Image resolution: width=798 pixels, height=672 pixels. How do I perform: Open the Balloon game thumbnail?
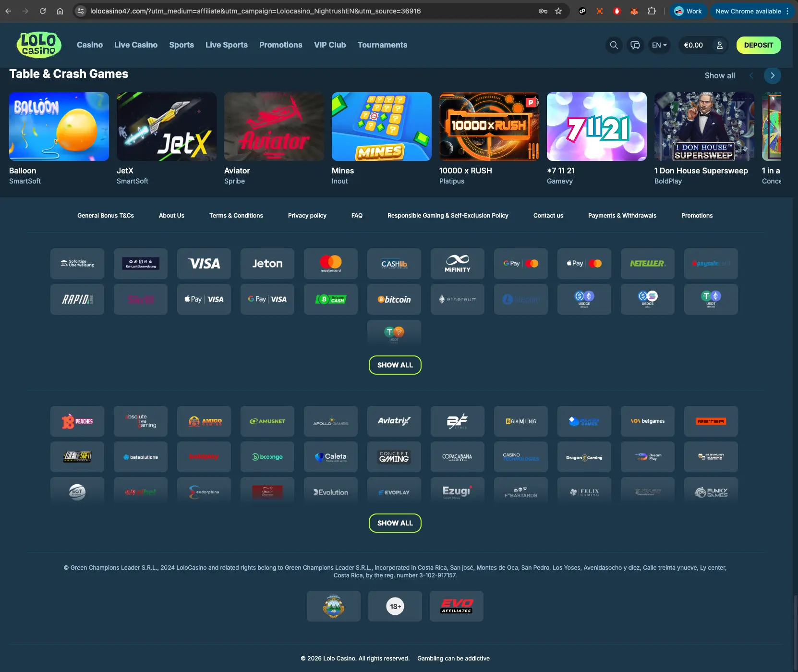pos(59,126)
